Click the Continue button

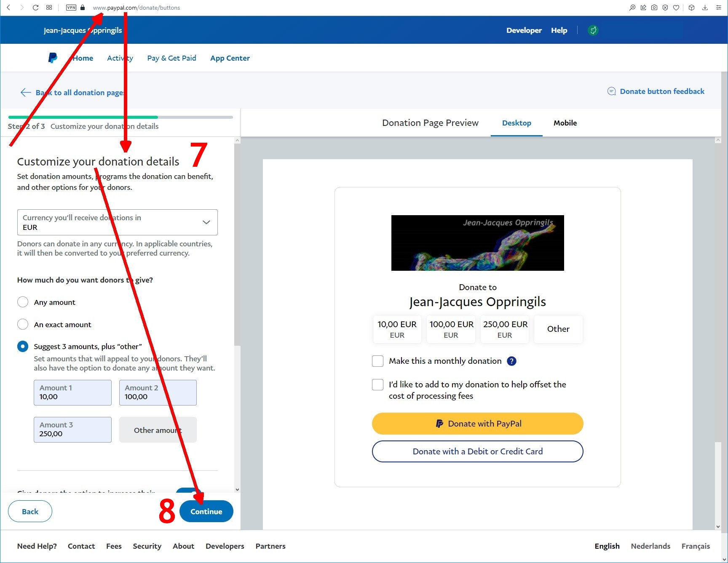[x=206, y=511]
